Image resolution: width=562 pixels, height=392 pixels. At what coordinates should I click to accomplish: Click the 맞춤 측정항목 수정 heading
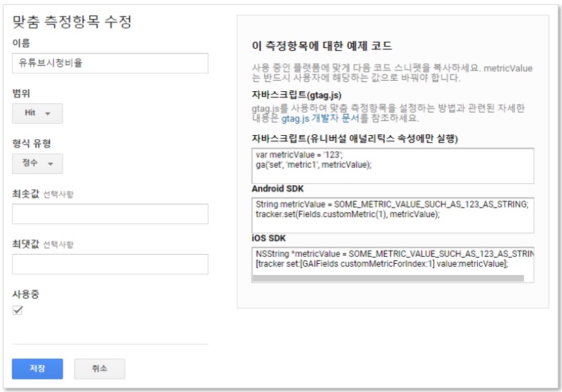pyautogui.click(x=72, y=22)
